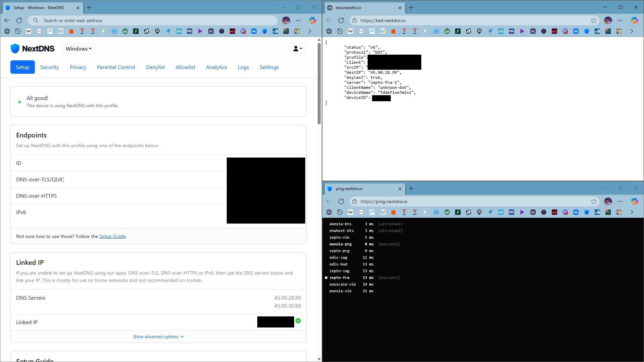Image resolution: width=644 pixels, height=362 pixels.
Task: Expand Show advanced options under Linked IP
Action: [158, 337]
